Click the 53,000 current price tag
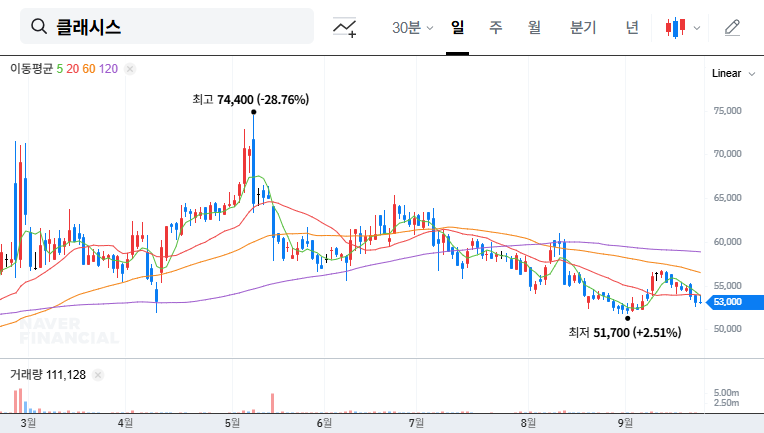The width and height of the screenshot is (764, 433). click(726, 301)
